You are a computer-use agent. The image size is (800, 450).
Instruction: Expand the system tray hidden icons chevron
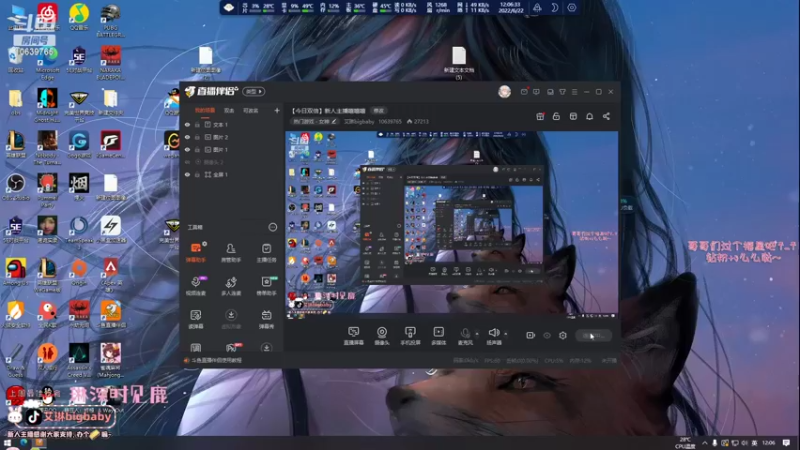click(x=705, y=443)
